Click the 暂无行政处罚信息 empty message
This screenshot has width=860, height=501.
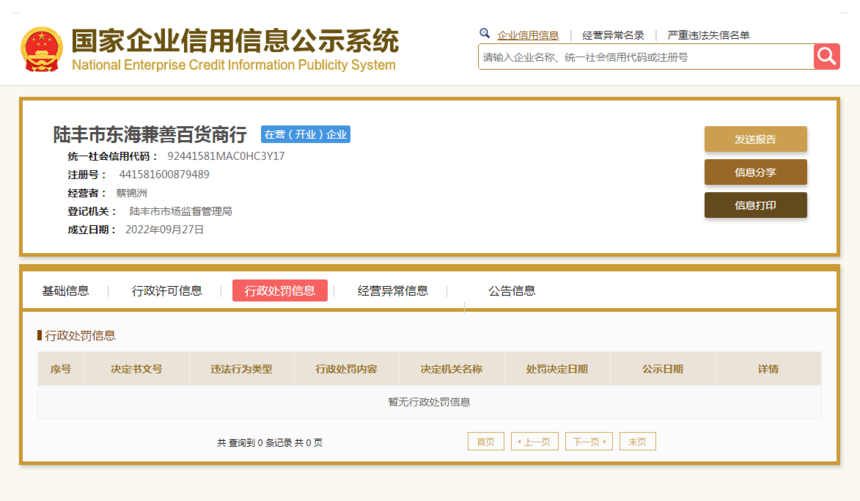(429, 402)
